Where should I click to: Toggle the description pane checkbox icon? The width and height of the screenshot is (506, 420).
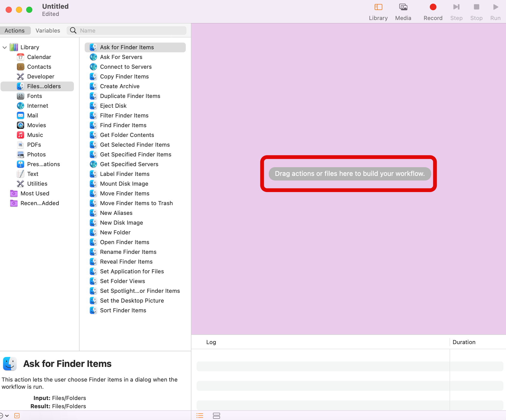(x=17, y=416)
